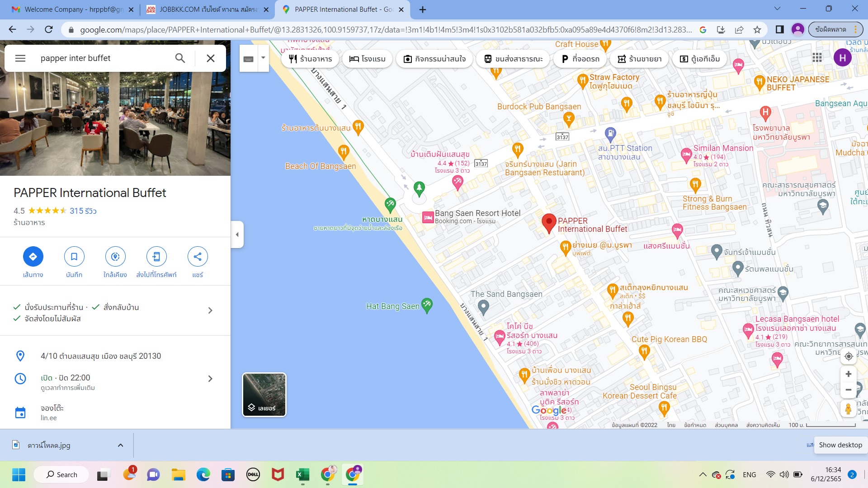Open the Google apps grid
Viewport: 868px width, 488px height.
click(x=817, y=57)
